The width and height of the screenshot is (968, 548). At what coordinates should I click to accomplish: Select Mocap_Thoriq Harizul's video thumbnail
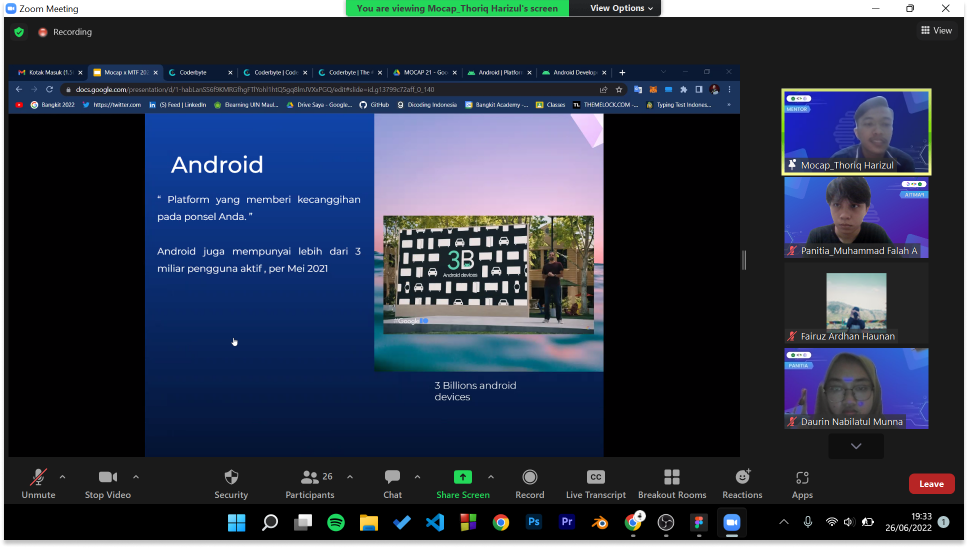point(856,132)
